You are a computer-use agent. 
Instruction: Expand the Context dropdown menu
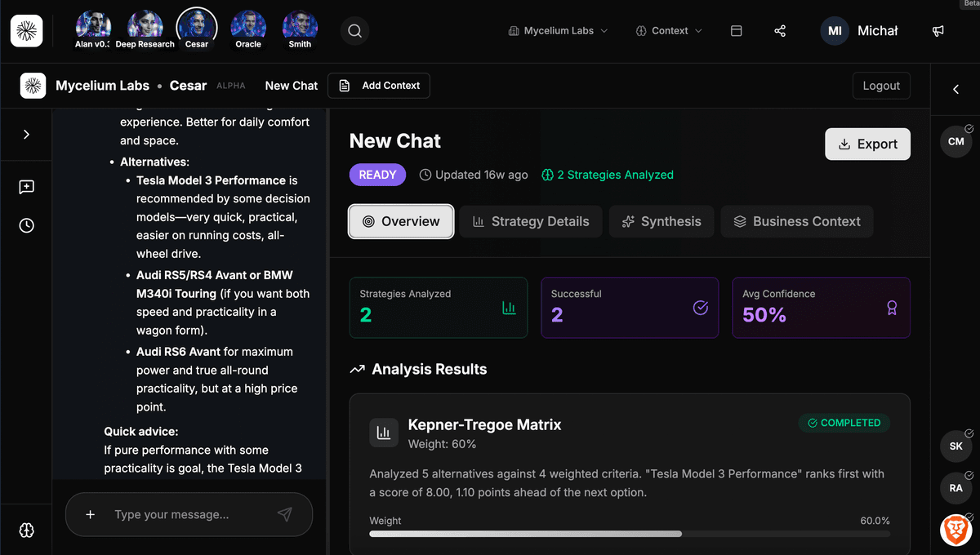pos(669,31)
